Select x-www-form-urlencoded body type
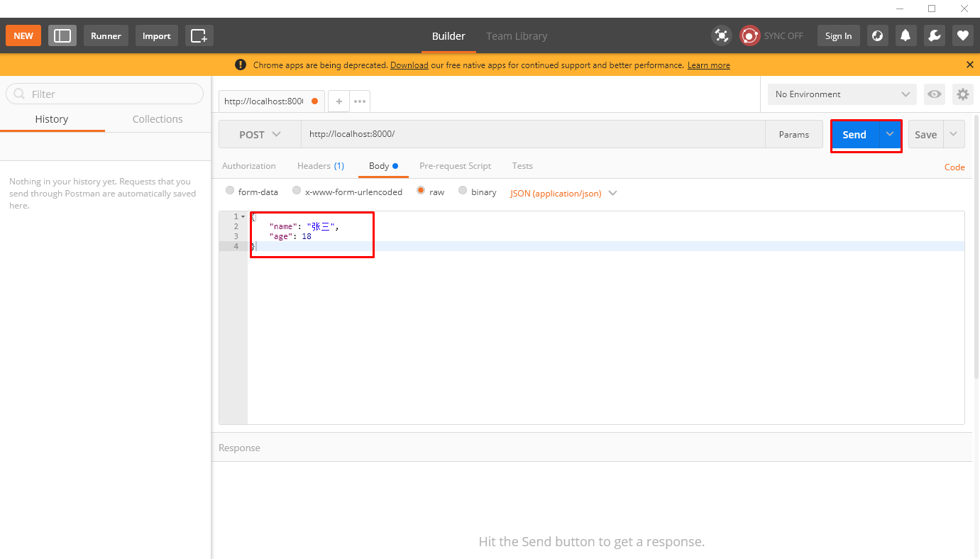The width and height of the screenshot is (980, 559). pos(297,191)
